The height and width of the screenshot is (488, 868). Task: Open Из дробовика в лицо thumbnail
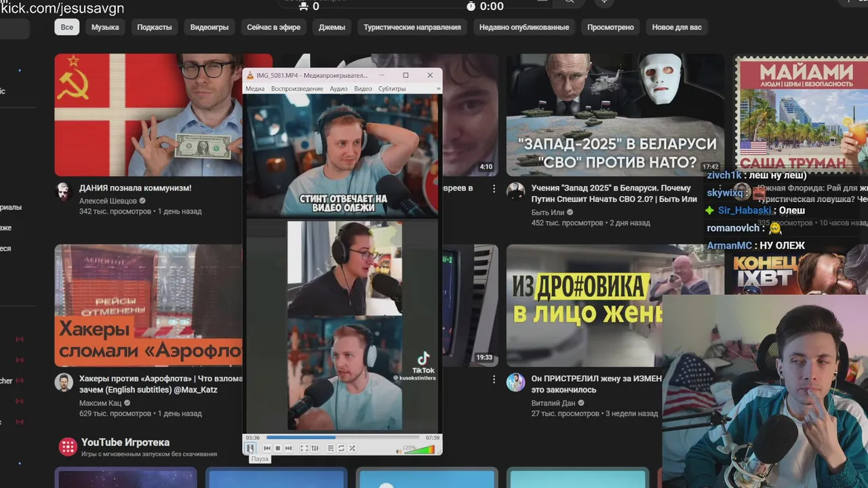[583, 305]
